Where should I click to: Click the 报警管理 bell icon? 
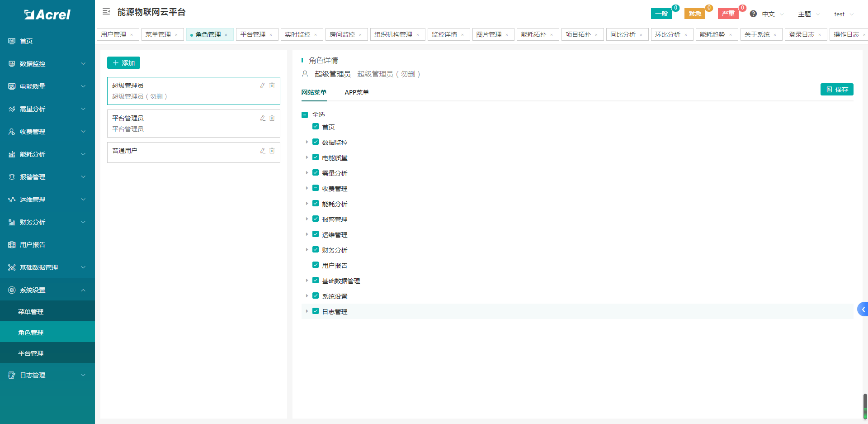[x=12, y=177]
